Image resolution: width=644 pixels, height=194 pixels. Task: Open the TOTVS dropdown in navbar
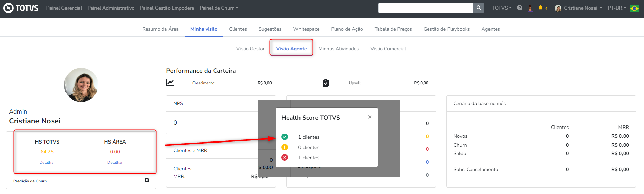point(501,8)
